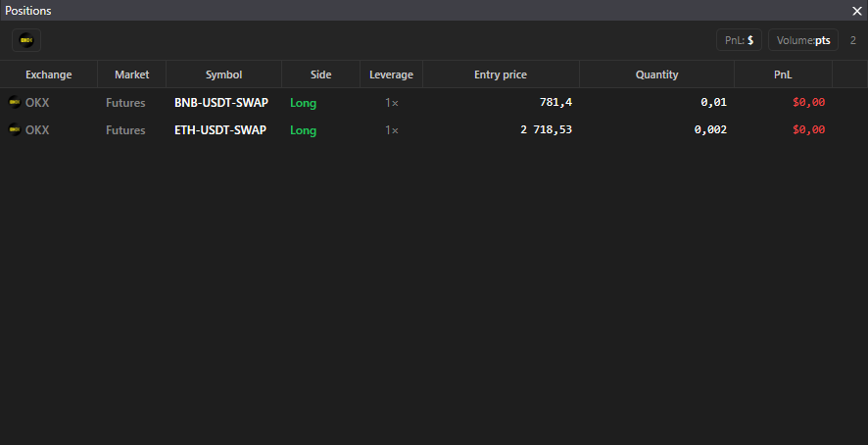Viewport: 868px width, 445px height.
Task: Sort by Side column header
Action: [321, 74]
